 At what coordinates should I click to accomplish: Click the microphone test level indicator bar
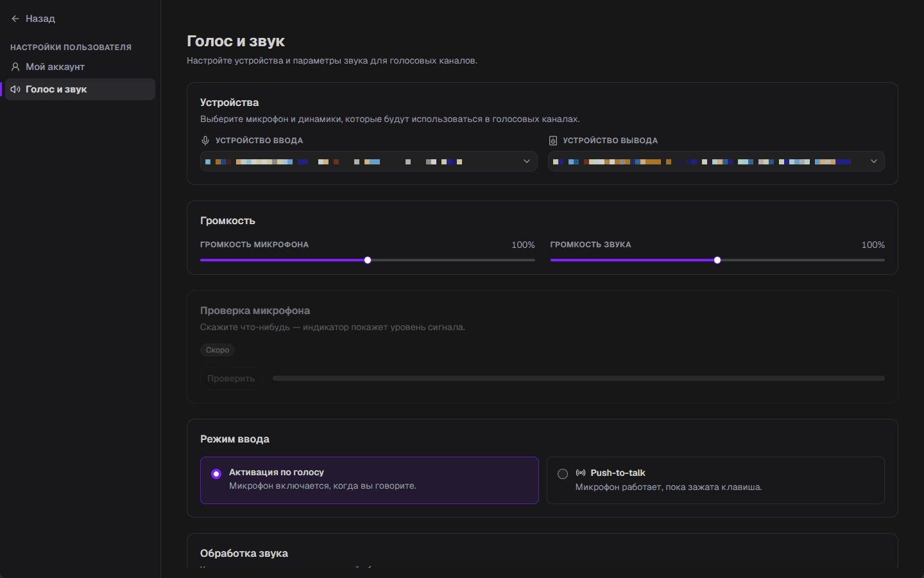(x=579, y=378)
